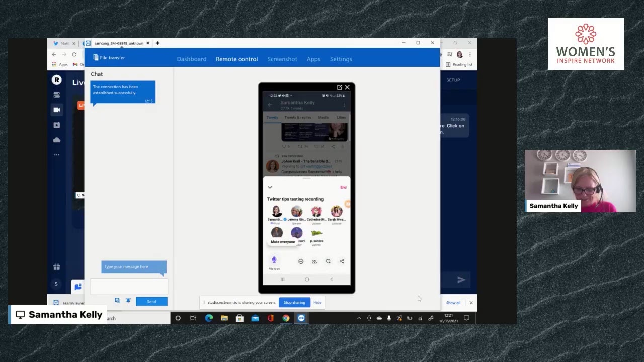Screen dimensions: 644x362
Task: Tap Android recent apps button
Action: tap(282, 279)
